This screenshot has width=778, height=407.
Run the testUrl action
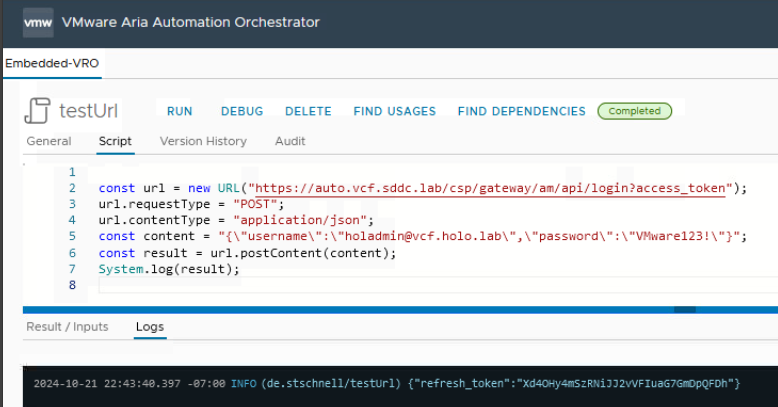[x=180, y=111]
